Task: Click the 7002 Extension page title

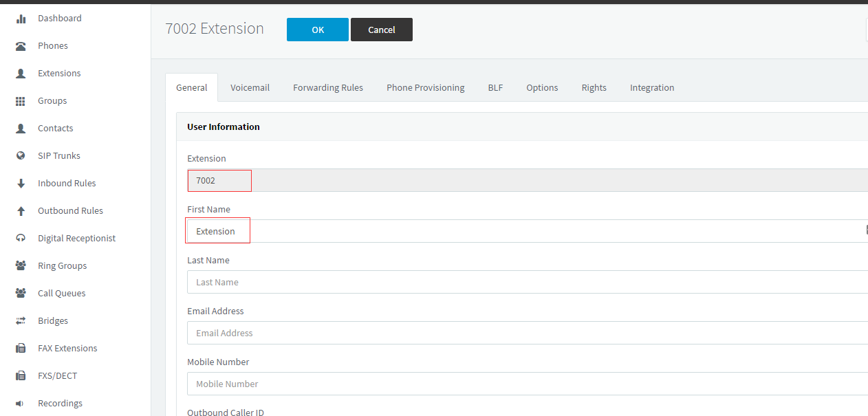Action: [x=215, y=29]
